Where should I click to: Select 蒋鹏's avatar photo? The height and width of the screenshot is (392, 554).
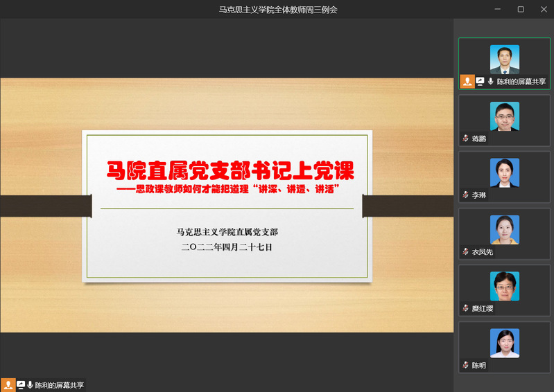click(504, 116)
